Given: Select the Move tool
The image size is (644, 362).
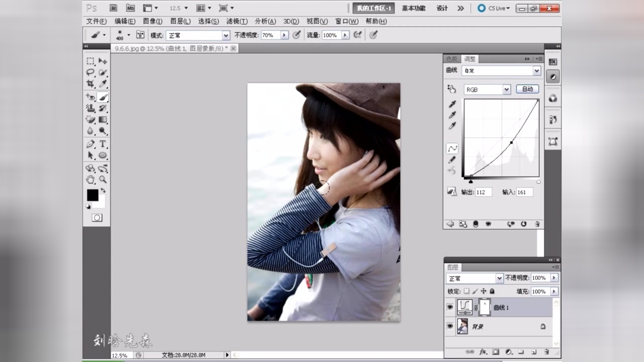Looking at the screenshot, I should [103, 61].
